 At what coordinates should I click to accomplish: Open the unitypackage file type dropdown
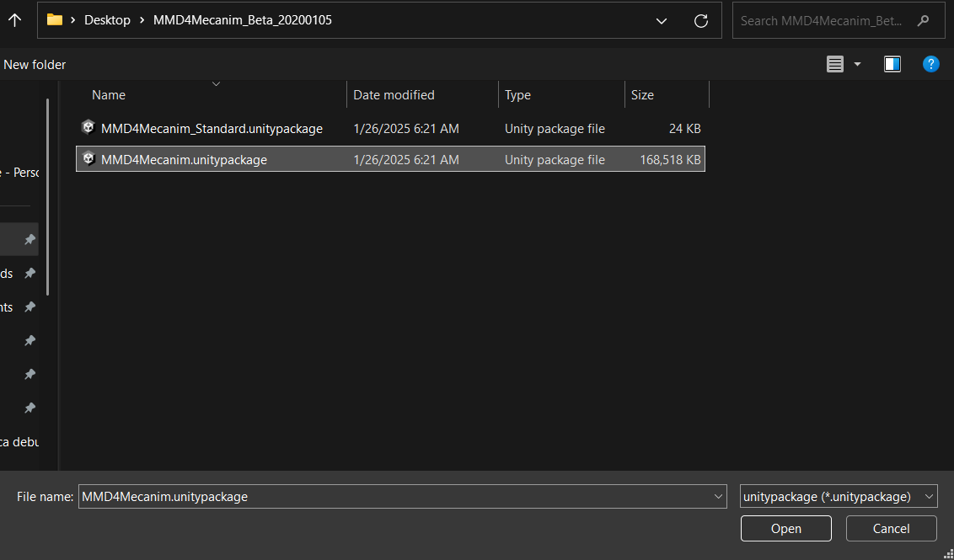tap(929, 497)
